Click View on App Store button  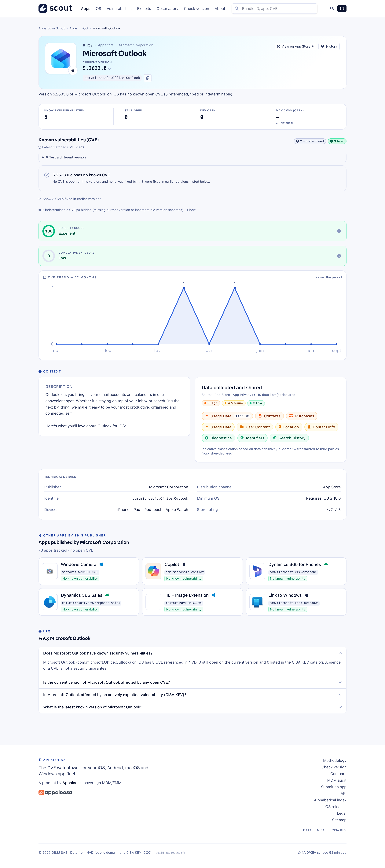(295, 46)
